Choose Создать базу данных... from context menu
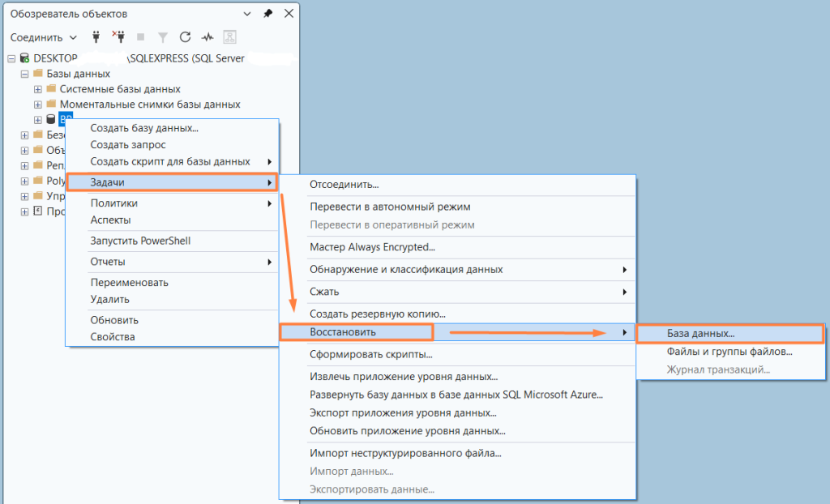 [172, 128]
